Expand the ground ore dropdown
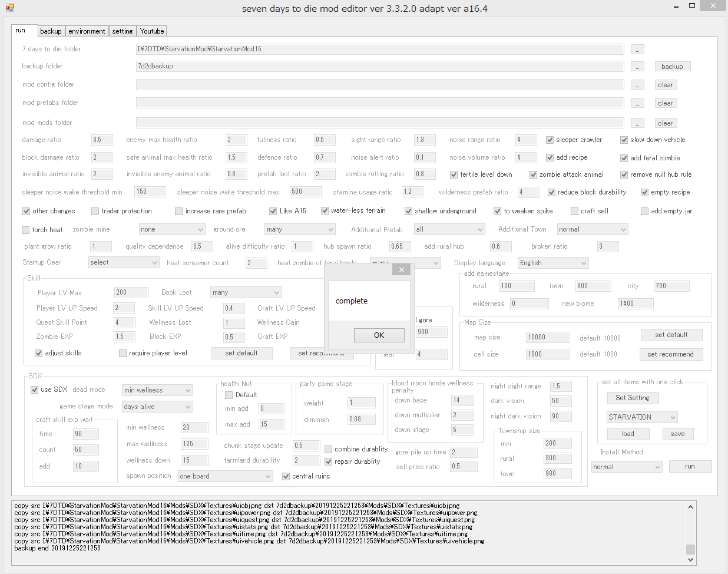The height and width of the screenshot is (574, 728). (300, 229)
